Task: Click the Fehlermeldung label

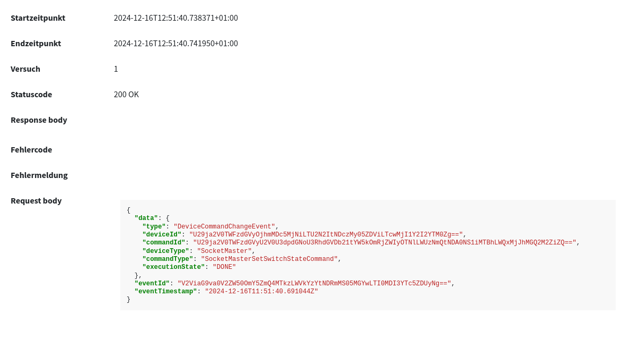Action: click(39, 175)
